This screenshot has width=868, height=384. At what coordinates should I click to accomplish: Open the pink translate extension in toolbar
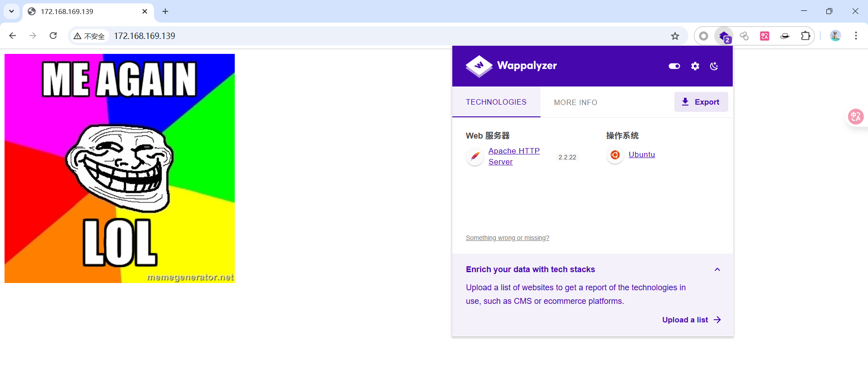click(764, 36)
